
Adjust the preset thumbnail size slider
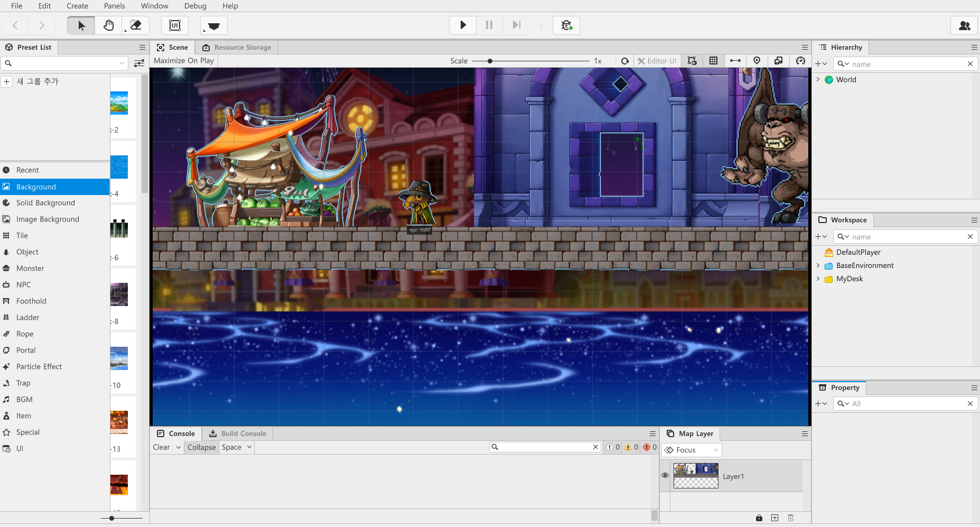click(x=111, y=518)
